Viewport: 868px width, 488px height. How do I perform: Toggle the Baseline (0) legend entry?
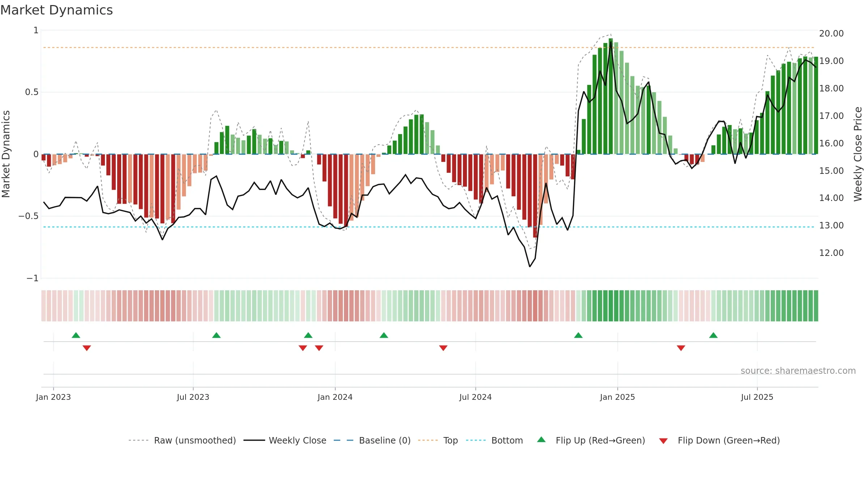coord(372,440)
